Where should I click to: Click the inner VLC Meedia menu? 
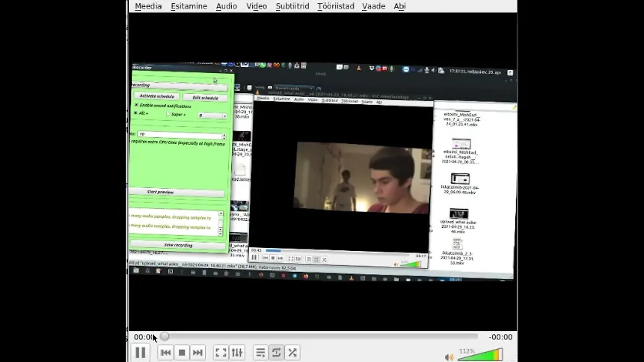(263, 98)
